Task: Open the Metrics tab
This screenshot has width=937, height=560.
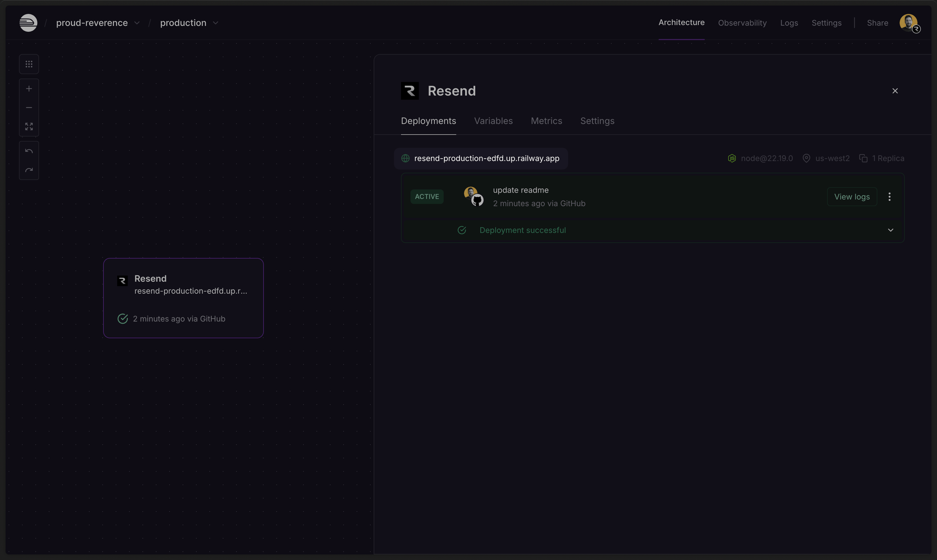Action: [x=546, y=121]
